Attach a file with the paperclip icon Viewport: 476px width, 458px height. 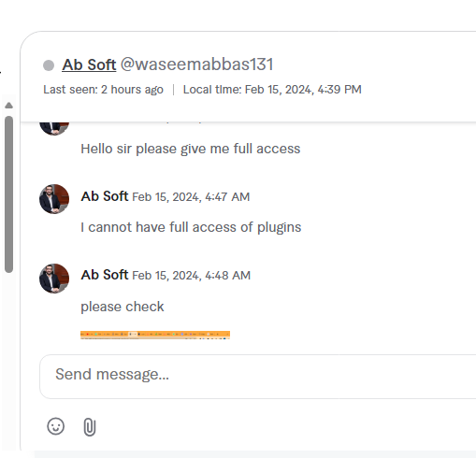tap(90, 426)
